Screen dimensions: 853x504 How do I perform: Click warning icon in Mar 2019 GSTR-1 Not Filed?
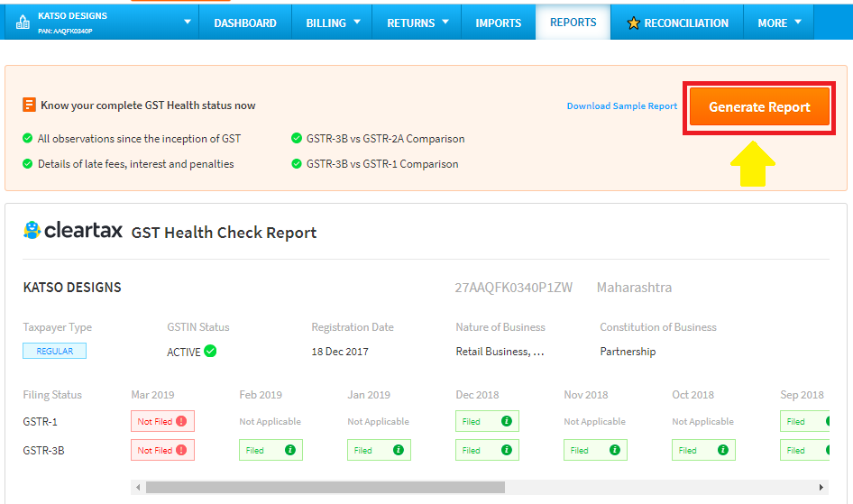(x=181, y=421)
